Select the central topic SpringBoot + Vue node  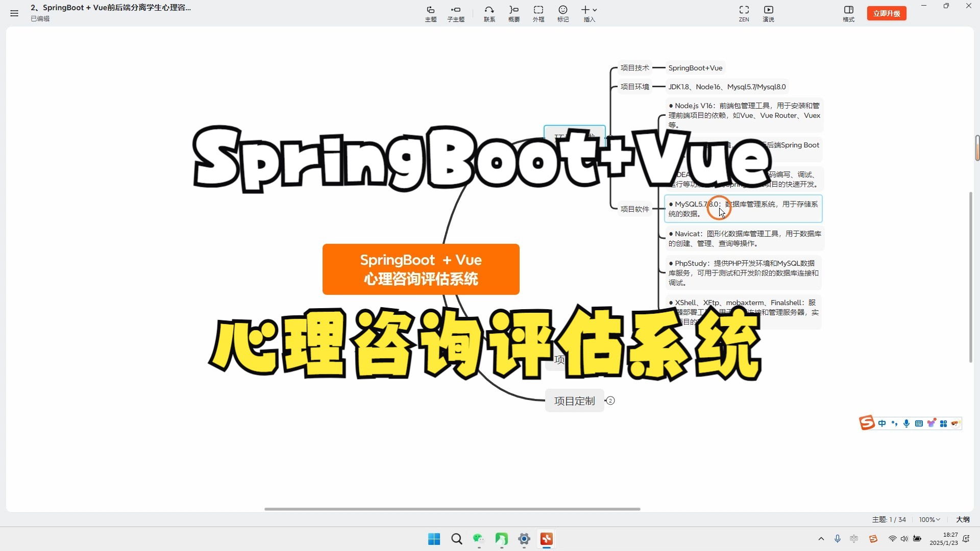[421, 269]
